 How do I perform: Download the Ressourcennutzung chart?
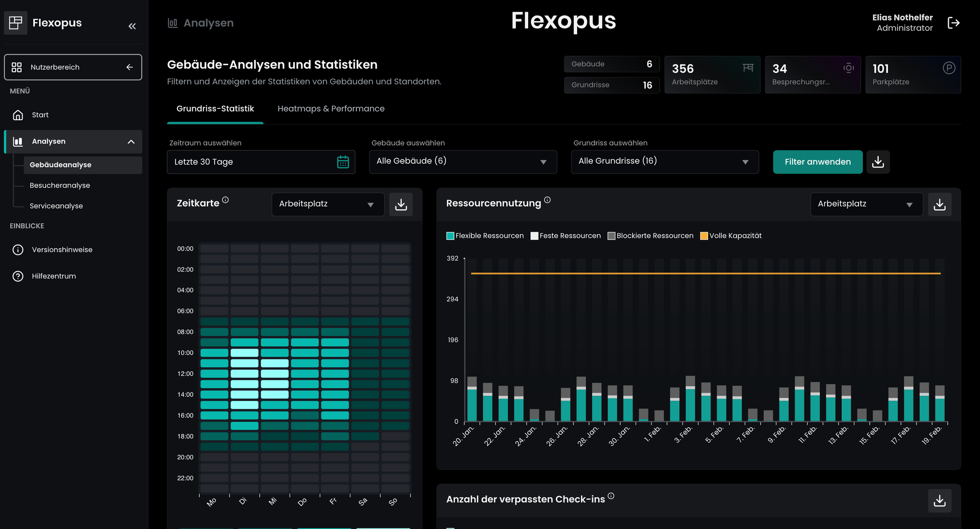tap(939, 204)
